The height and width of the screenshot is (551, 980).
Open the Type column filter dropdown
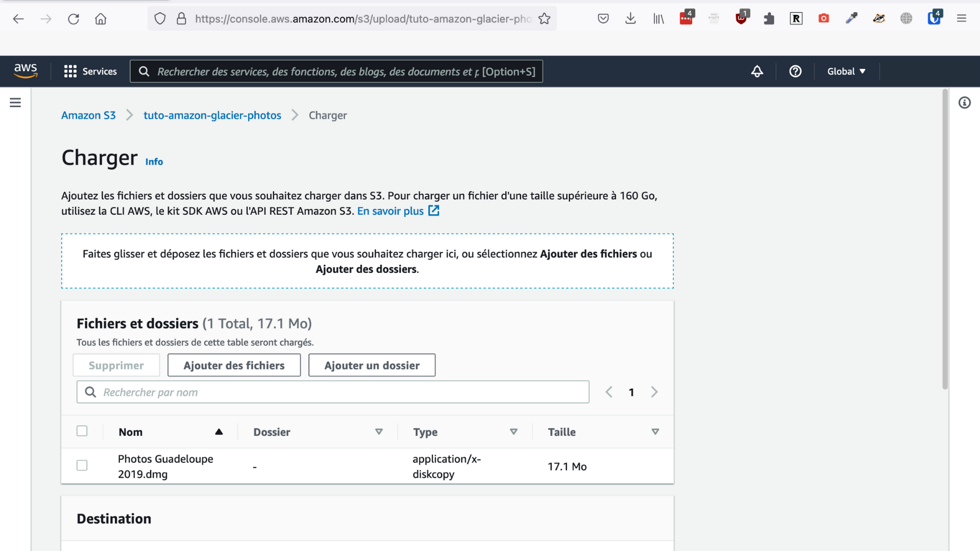click(513, 431)
